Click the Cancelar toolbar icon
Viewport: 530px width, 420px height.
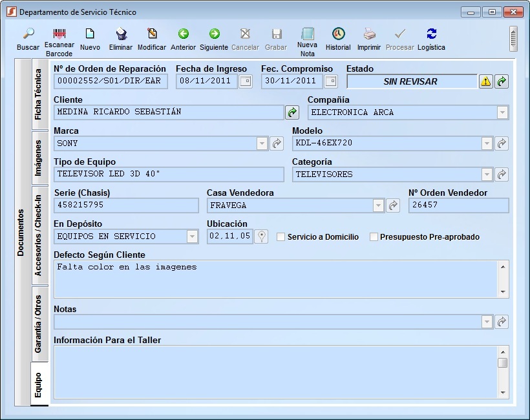pyautogui.click(x=245, y=34)
